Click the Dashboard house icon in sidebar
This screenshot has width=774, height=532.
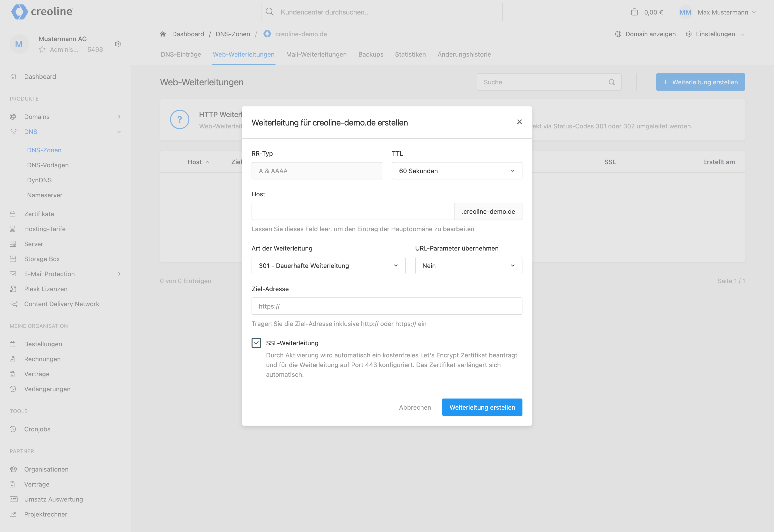click(x=13, y=77)
